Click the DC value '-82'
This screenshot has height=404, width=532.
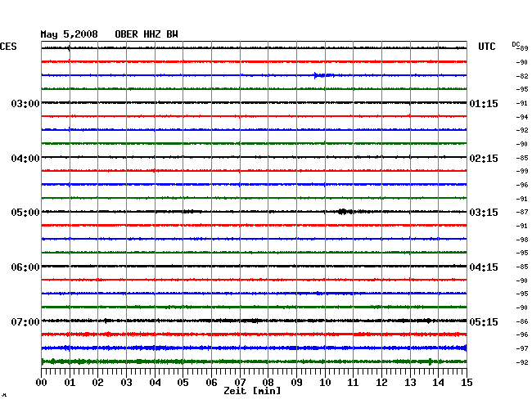pyautogui.click(x=522, y=76)
